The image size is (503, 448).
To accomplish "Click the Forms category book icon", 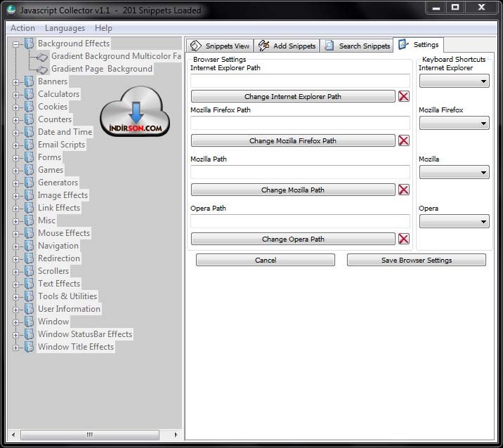I will click(29, 157).
